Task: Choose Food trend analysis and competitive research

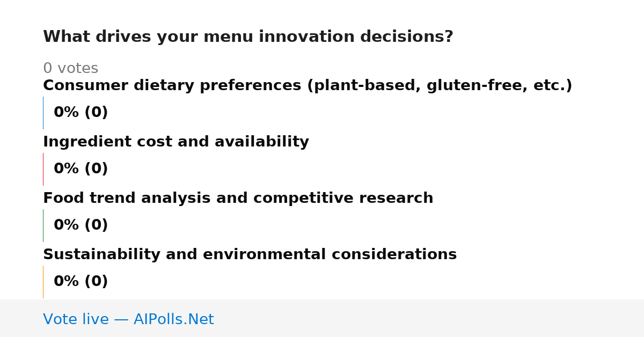Action: point(238,199)
